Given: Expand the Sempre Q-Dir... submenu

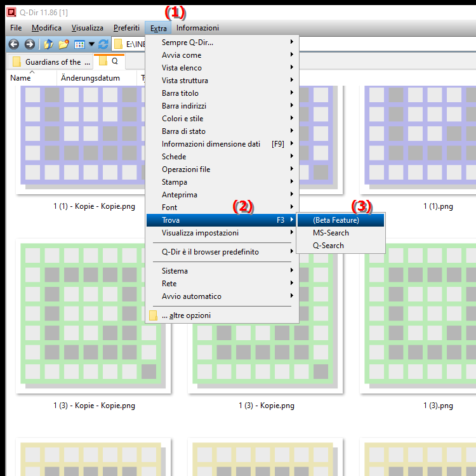Looking at the screenshot, I should pyautogui.click(x=222, y=43).
